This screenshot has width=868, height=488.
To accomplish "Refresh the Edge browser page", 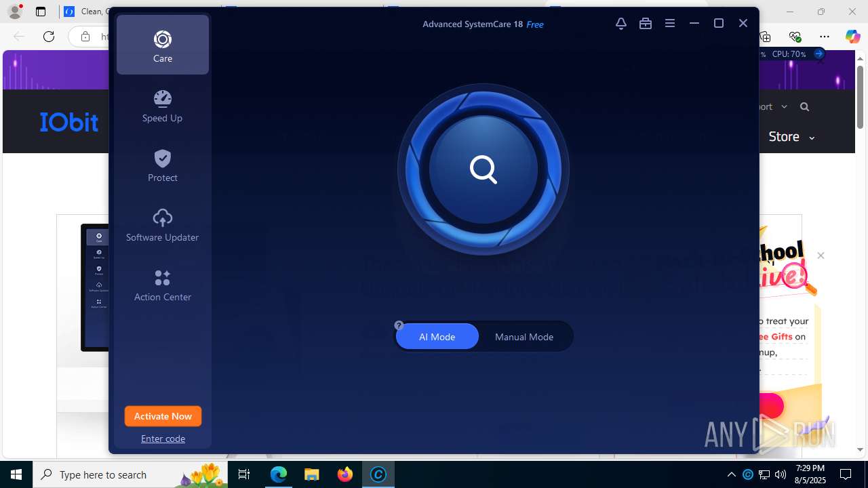I will [x=49, y=37].
